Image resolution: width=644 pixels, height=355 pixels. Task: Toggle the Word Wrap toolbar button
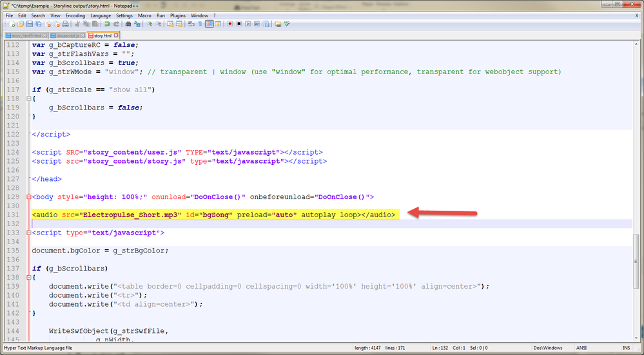click(x=192, y=24)
